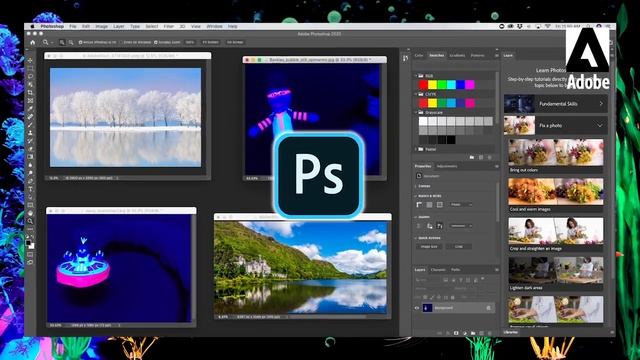Select the Lasso tool

coord(30,76)
